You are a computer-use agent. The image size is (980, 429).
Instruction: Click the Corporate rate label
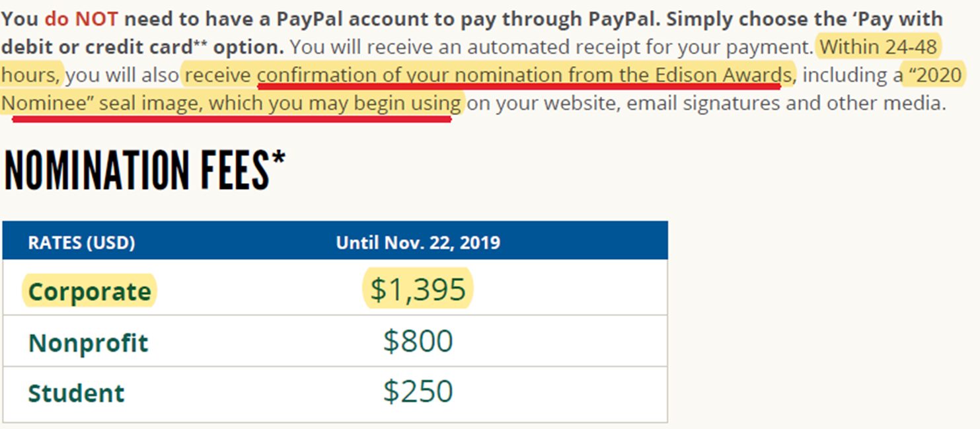[x=89, y=292]
